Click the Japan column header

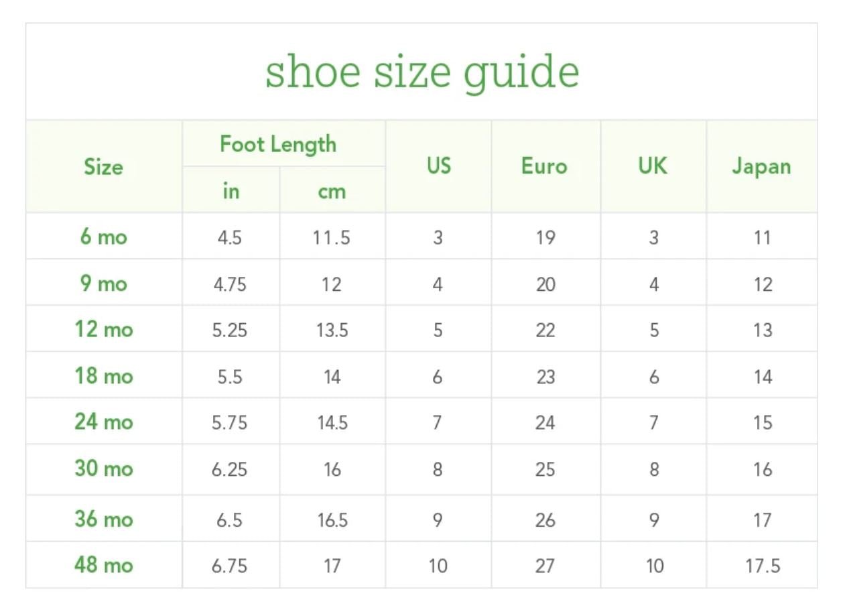(x=761, y=166)
